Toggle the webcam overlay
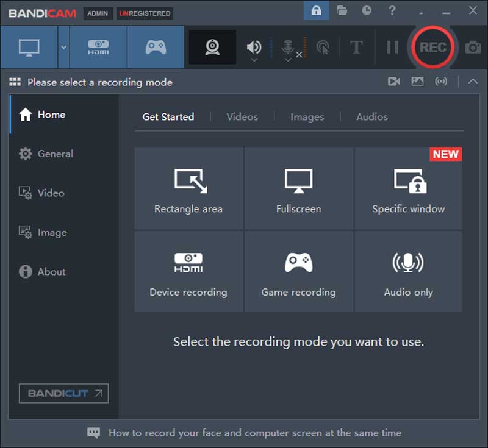This screenshot has width=488, height=448. tap(212, 48)
